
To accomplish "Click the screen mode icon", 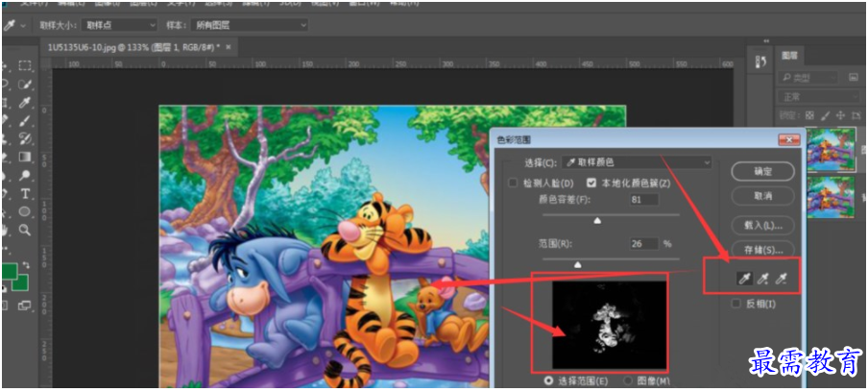I will [x=25, y=306].
